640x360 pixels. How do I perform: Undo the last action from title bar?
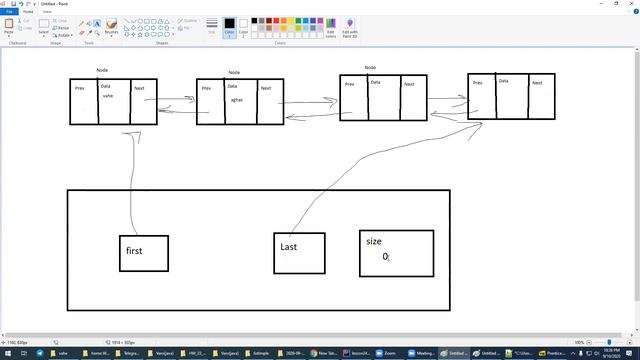click(21, 4)
